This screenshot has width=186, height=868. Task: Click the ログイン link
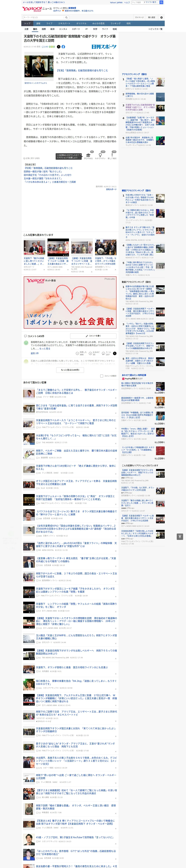point(57,11)
